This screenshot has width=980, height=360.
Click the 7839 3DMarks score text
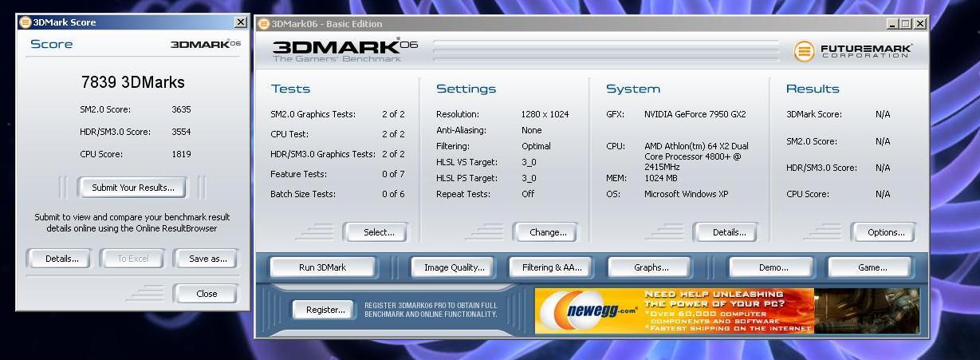click(133, 82)
